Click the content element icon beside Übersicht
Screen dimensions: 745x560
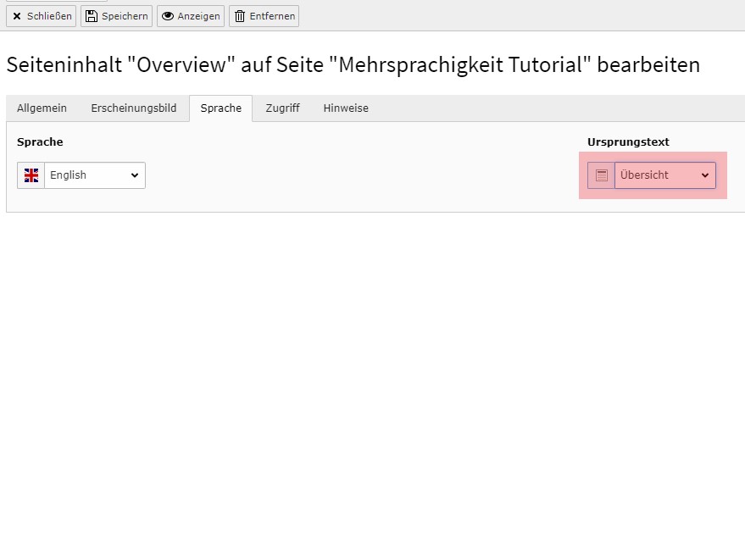pos(601,175)
